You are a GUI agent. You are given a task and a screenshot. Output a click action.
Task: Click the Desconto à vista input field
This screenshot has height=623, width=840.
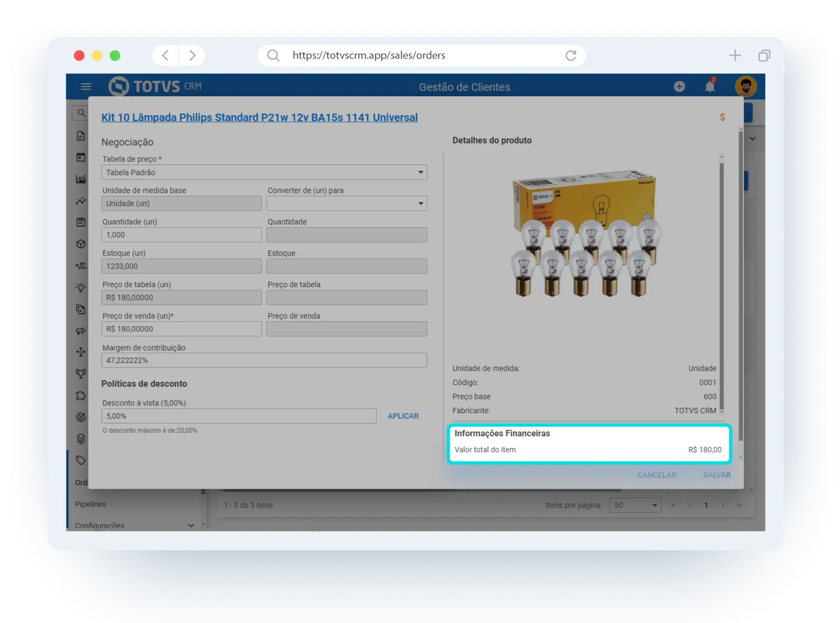pos(239,416)
